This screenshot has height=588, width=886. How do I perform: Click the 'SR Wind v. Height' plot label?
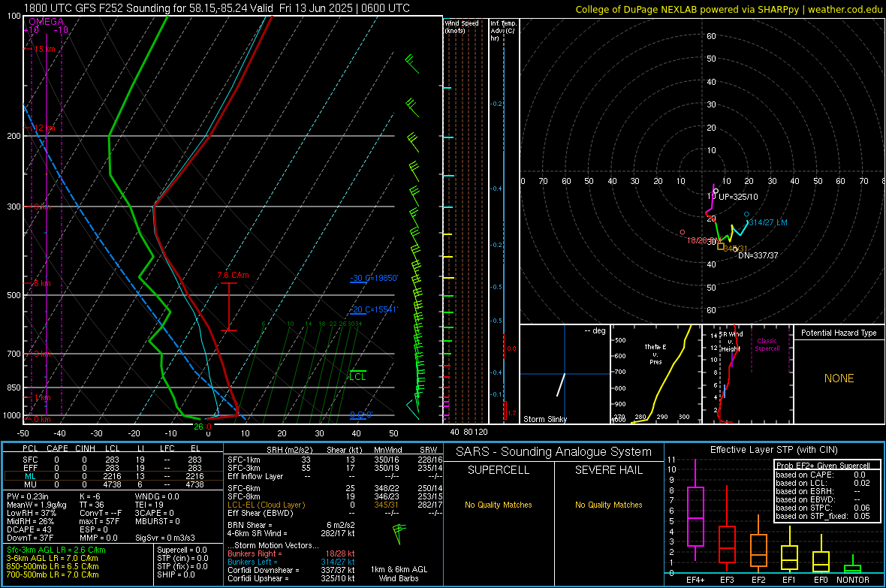(731, 342)
